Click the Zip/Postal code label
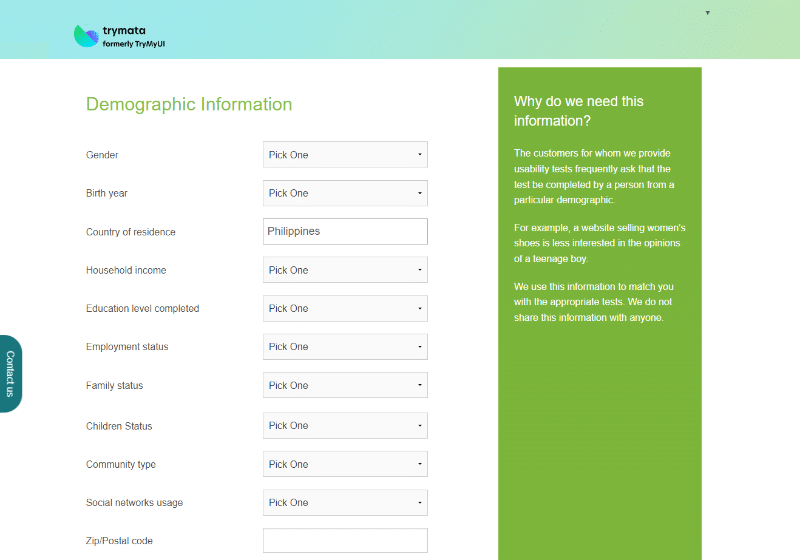 (x=119, y=541)
